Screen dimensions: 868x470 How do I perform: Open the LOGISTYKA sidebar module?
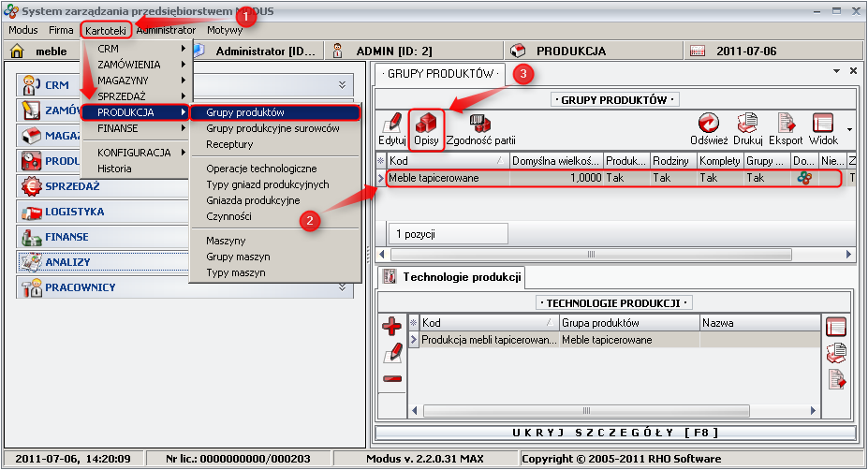[x=75, y=212]
